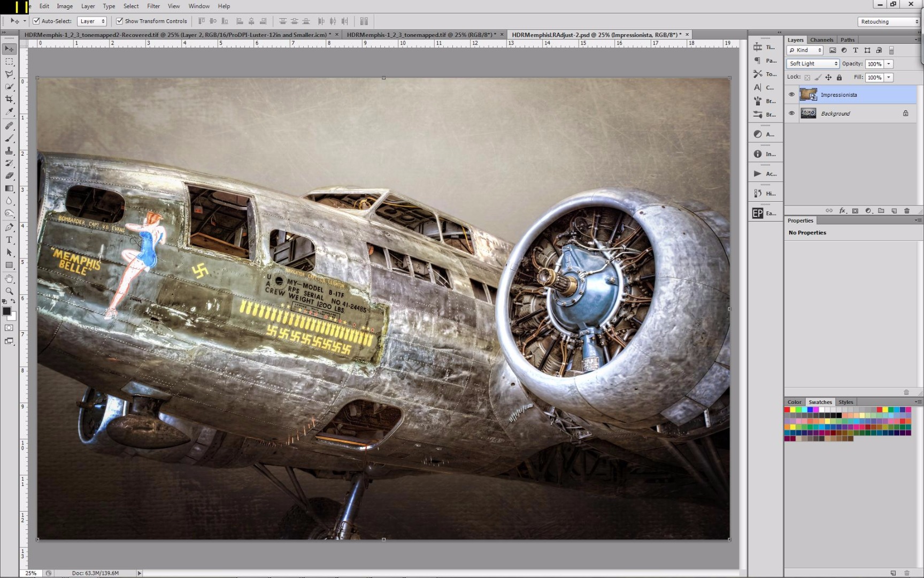Select the Pen tool
The height and width of the screenshot is (578, 924).
pos(9,227)
